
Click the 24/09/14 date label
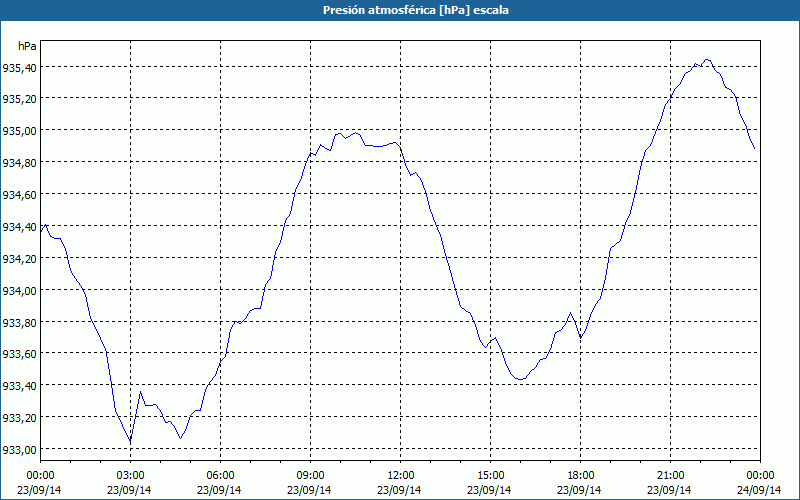tap(759, 490)
